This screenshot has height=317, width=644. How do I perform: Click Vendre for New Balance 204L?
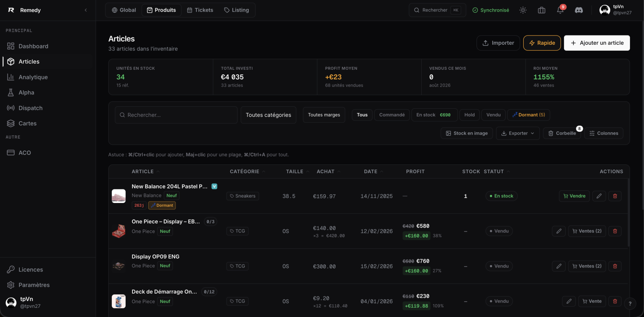(574, 196)
